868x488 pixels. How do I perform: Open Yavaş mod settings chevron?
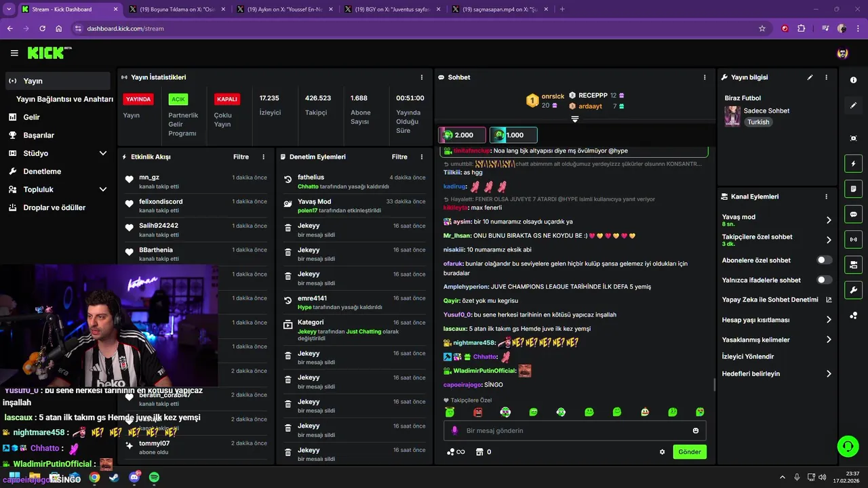829,220
